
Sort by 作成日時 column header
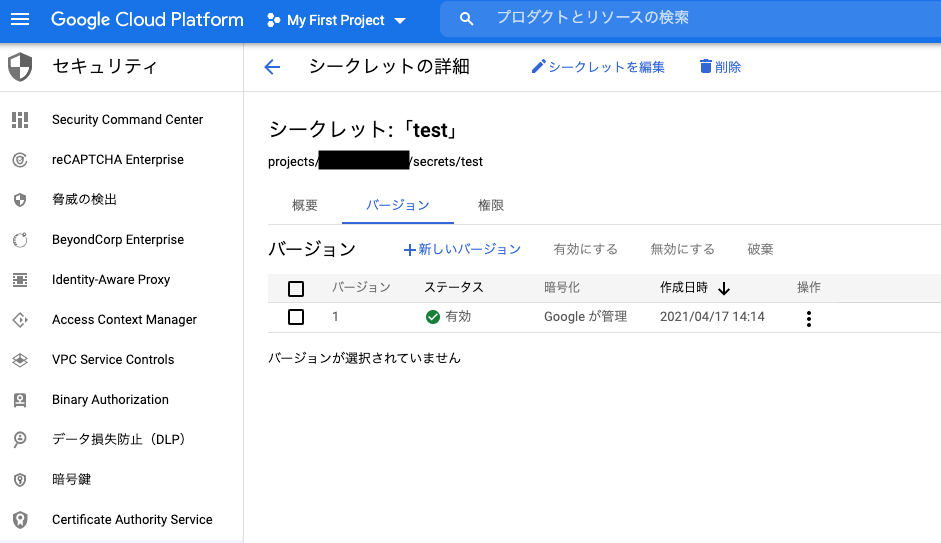684,288
